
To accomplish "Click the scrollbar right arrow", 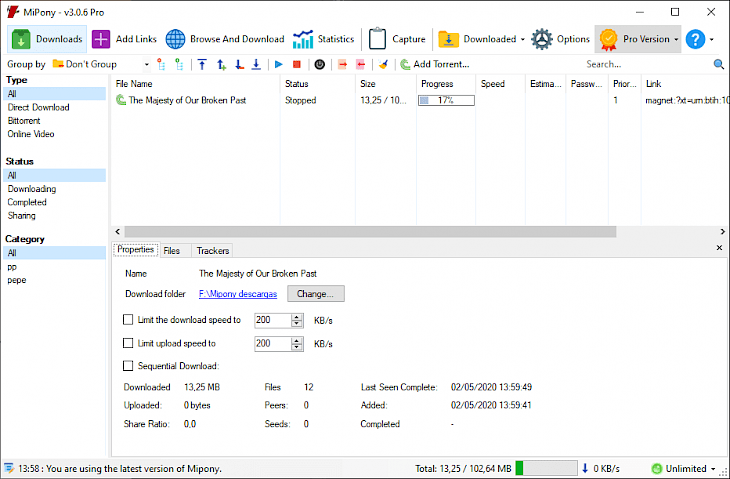I will click(723, 231).
